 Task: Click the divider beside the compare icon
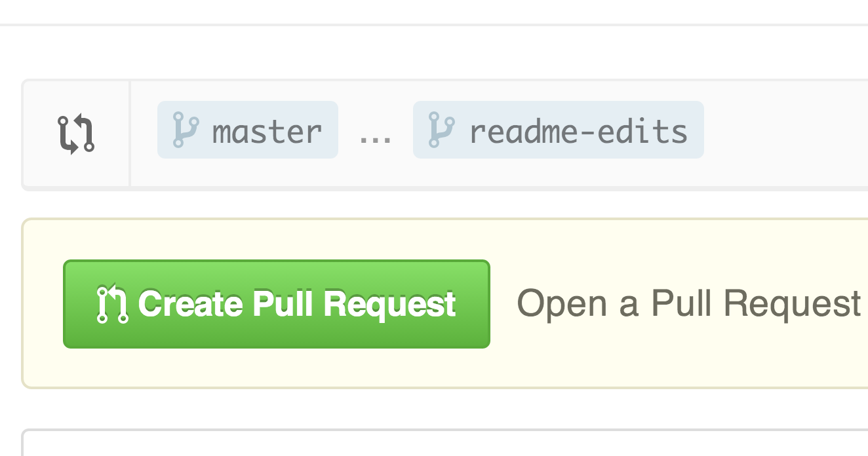click(x=130, y=134)
